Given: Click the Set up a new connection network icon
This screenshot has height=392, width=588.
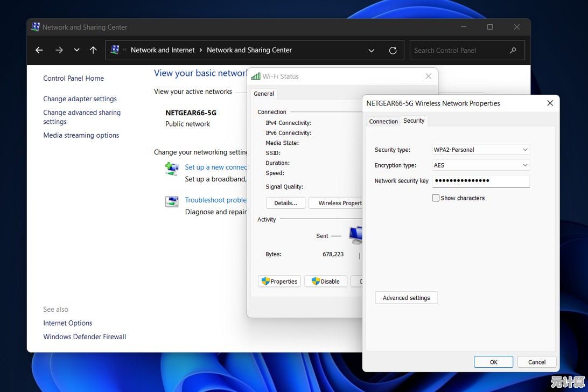Looking at the screenshot, I should (172, 169).
